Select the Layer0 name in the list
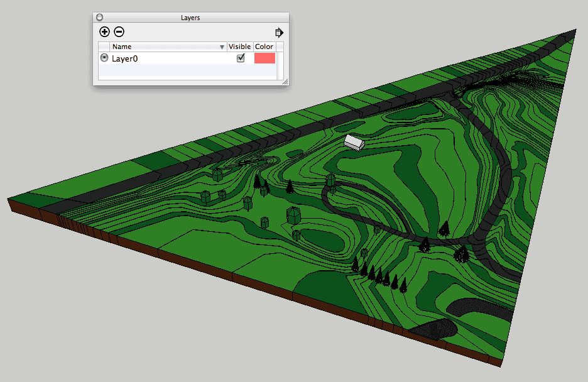This screenshot has height=382, width=588. click(124, 58)
